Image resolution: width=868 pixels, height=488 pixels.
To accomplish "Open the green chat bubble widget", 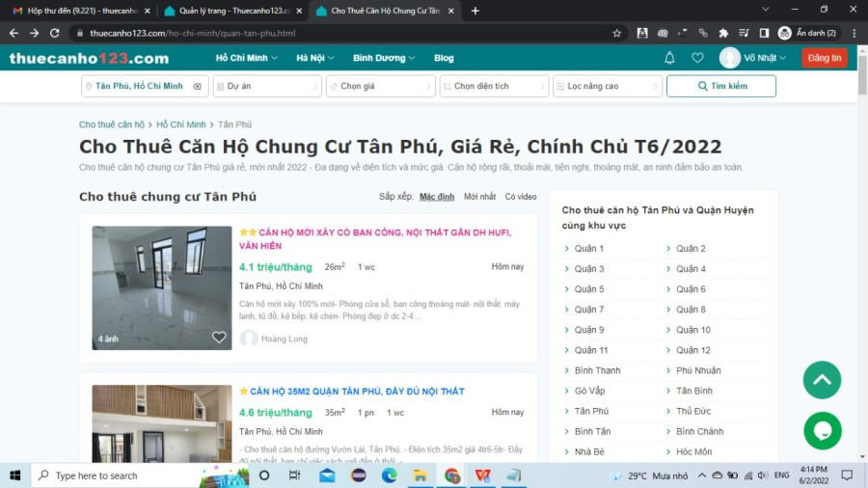I will pyautogui.click(x=822, y=430).
